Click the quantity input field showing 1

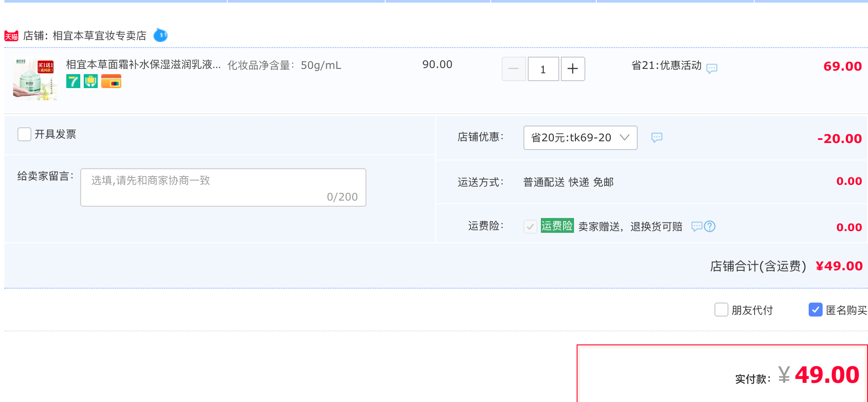point(543,69)
